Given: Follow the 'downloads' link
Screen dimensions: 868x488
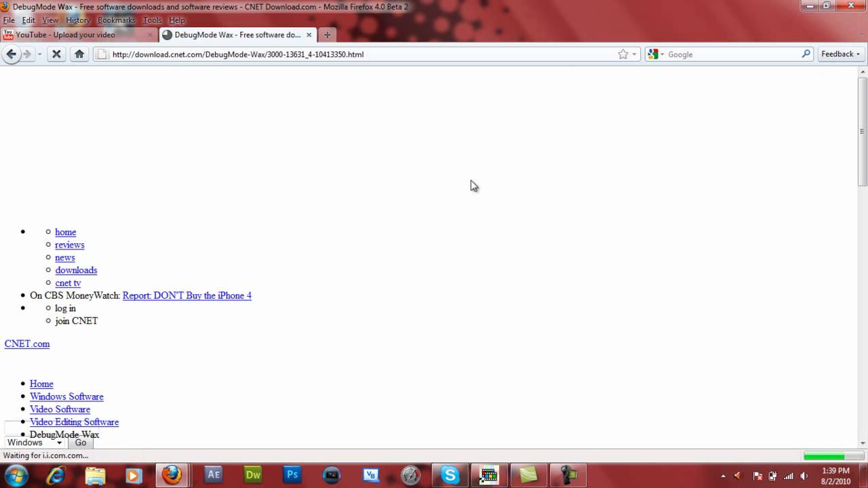Looking at the screenshot, I should tap(76, 270).
